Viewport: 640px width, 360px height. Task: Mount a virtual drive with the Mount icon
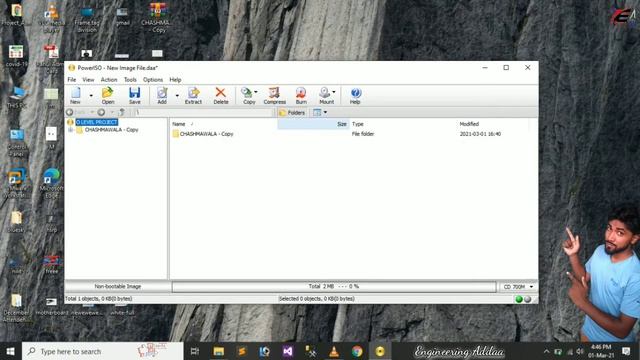(x=326, y=96)
